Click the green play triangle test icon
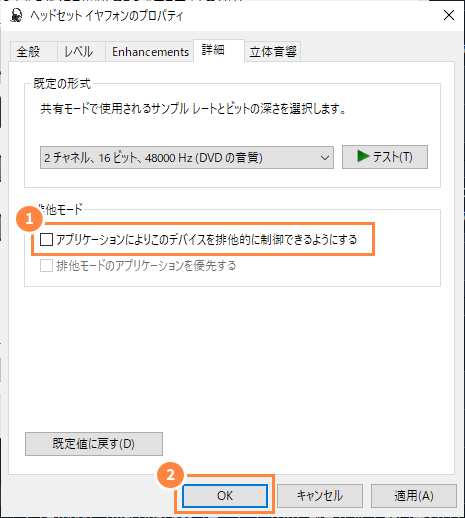 click(363, 156)
